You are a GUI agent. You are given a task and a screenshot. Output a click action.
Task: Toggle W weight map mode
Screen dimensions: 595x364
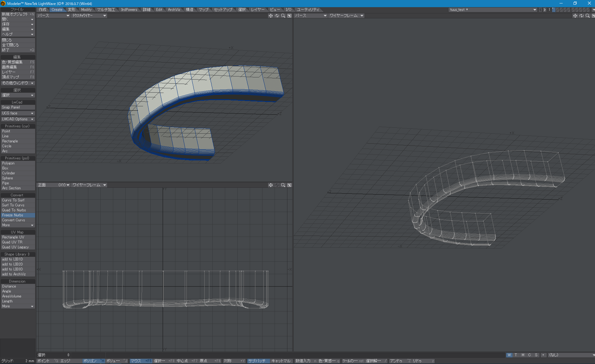(x=509, y=355)
